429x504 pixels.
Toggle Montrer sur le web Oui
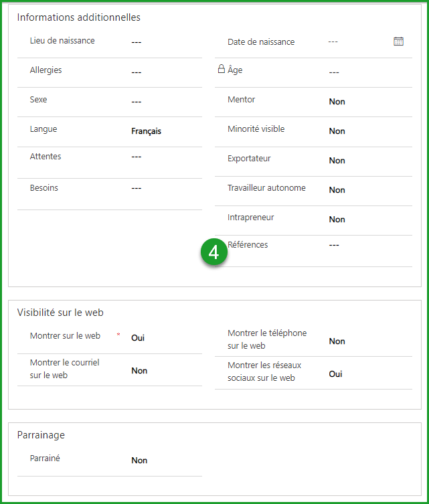click(x=138, y=338)
